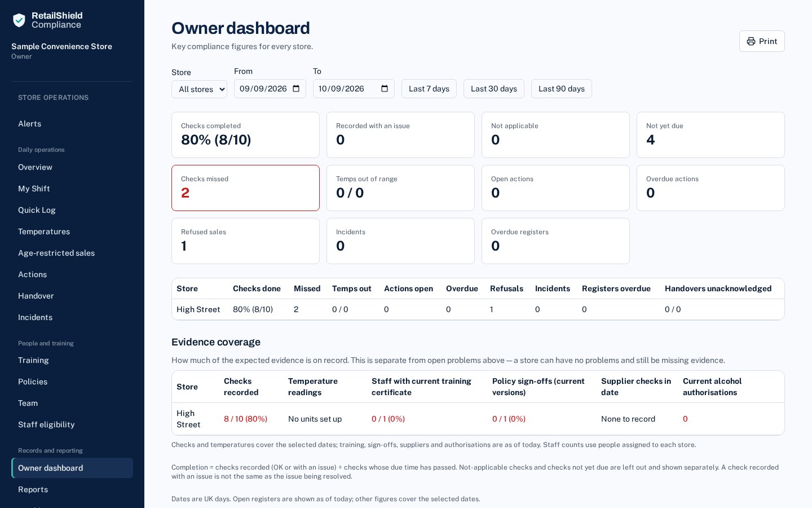Click the To date input field
The height and width of the screenshot is (508, 812).
pos(354,89)
